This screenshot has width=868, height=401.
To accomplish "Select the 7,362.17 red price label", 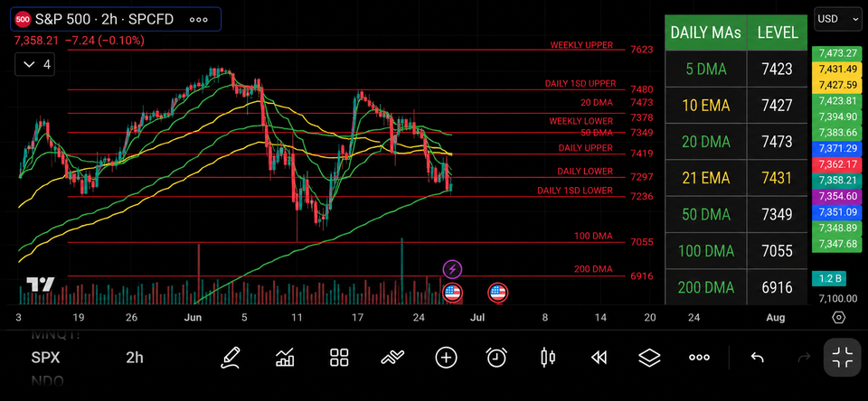I will coord(837,164).
